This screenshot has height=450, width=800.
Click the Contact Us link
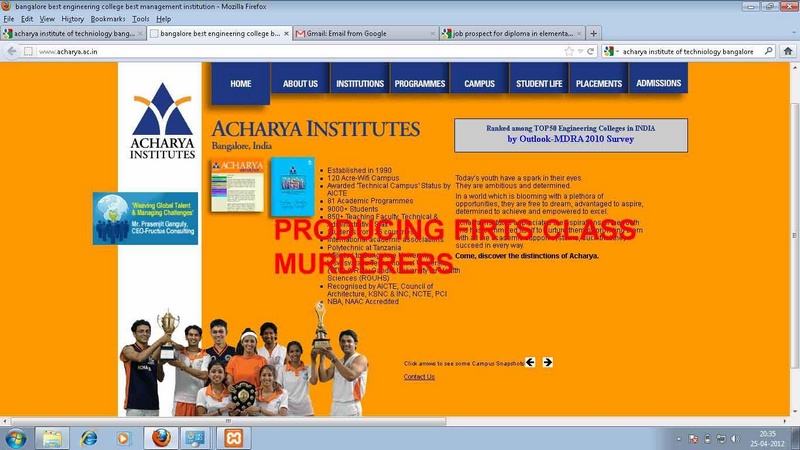(419, 377)
